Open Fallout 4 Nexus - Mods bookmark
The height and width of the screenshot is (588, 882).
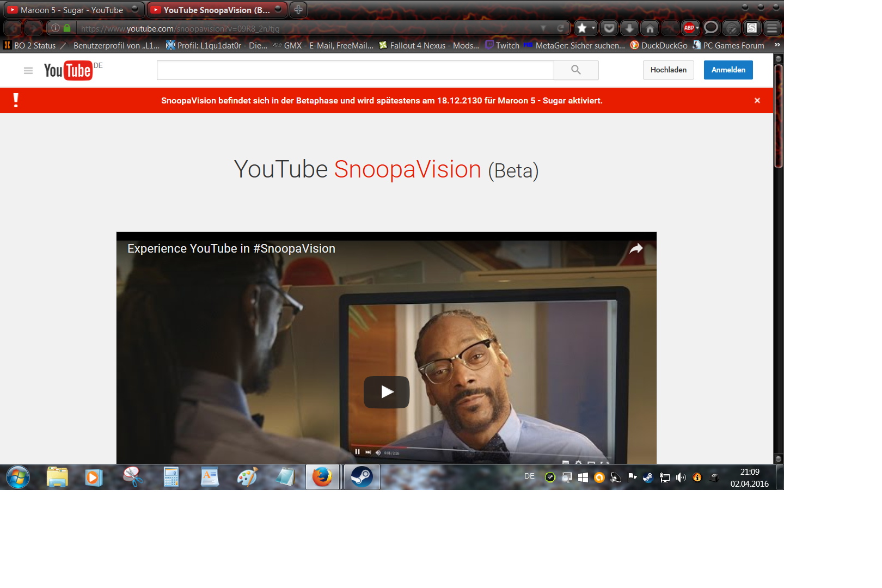pyautogui.click(x=429, y=46)
